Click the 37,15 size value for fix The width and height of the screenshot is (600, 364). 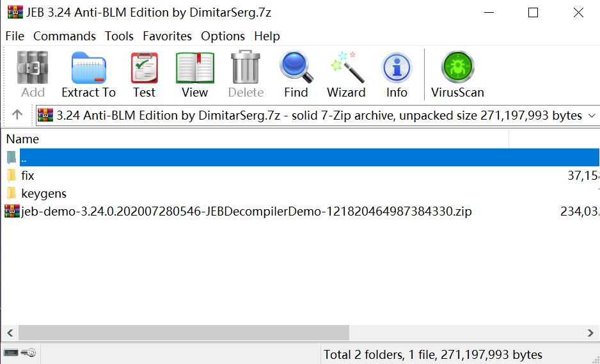click(583, 175)
